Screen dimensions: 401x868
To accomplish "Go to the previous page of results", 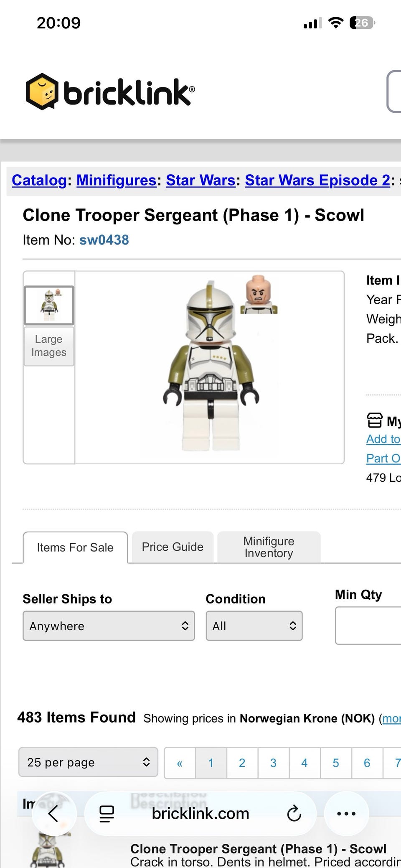I will (x=180, y=763).
